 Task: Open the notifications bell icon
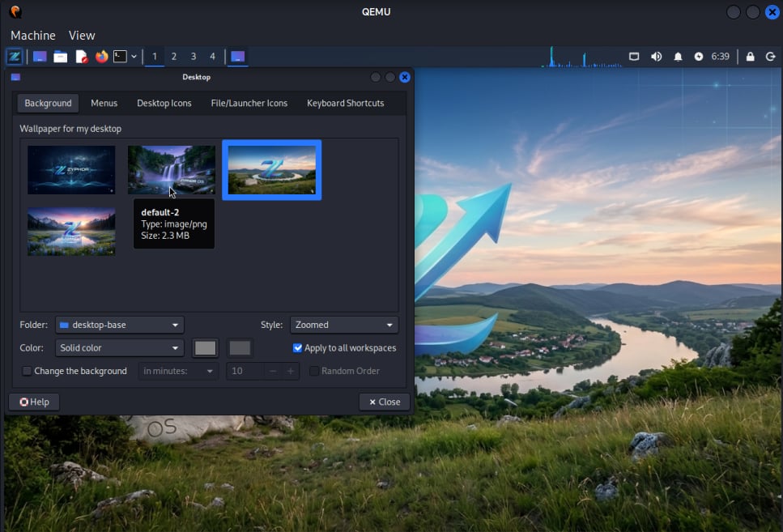[678, 57]
